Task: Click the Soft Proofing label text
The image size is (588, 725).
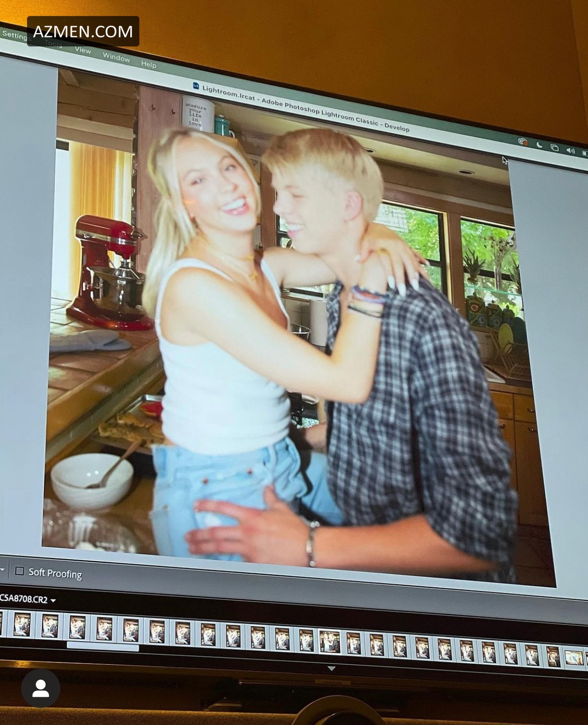Action: pos(55,573)
